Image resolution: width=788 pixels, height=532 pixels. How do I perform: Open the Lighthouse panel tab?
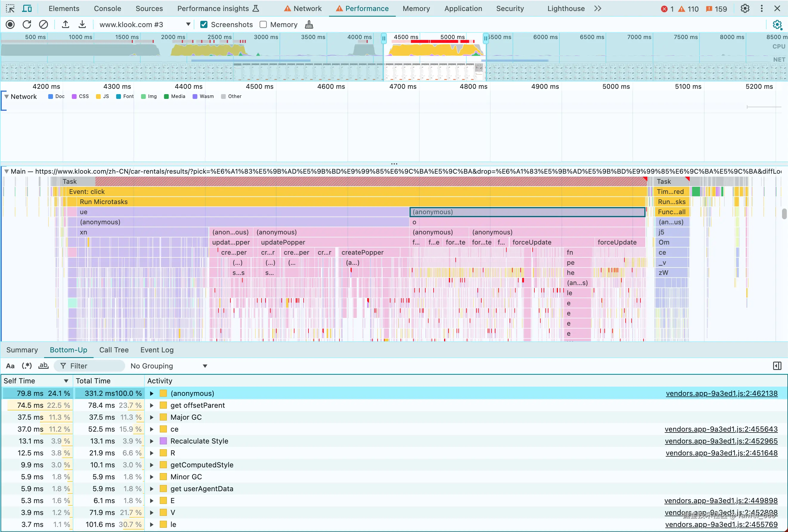[566, 8]
